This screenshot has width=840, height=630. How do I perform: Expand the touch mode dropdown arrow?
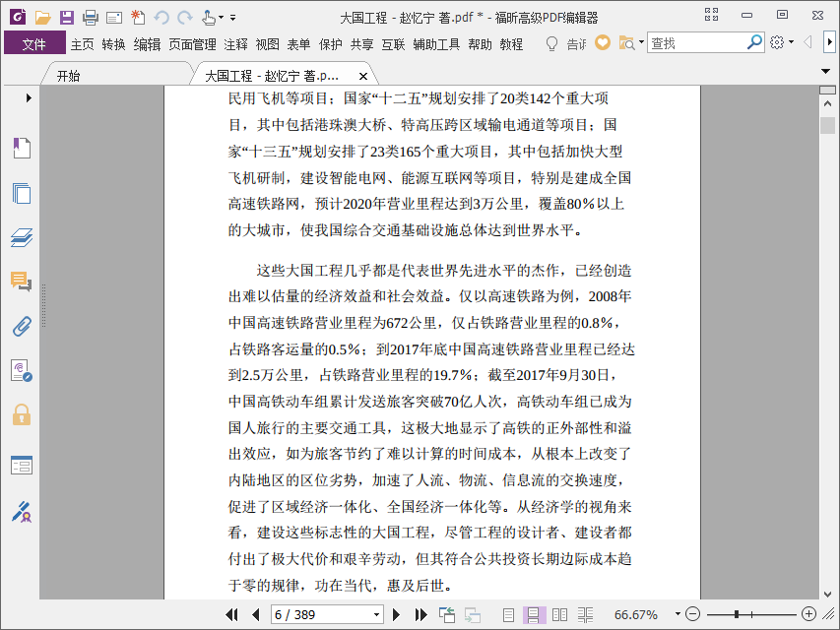(221, 18)
